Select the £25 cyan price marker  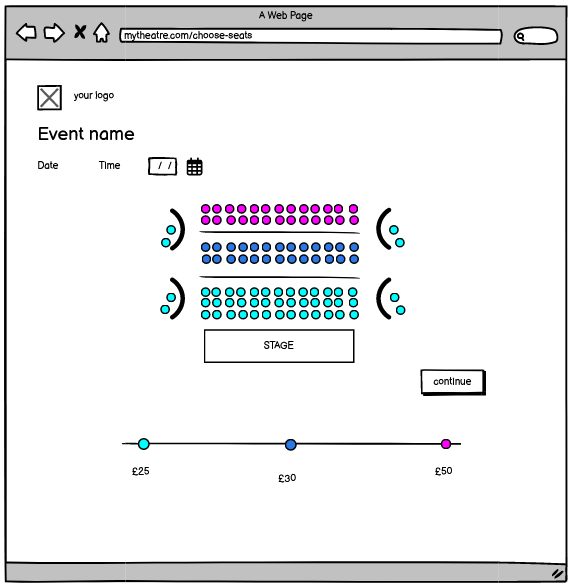(x=144, y=444)
